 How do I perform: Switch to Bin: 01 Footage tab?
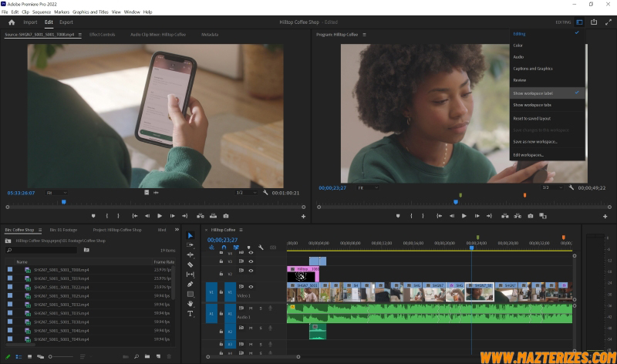click(x=63, y=230)
